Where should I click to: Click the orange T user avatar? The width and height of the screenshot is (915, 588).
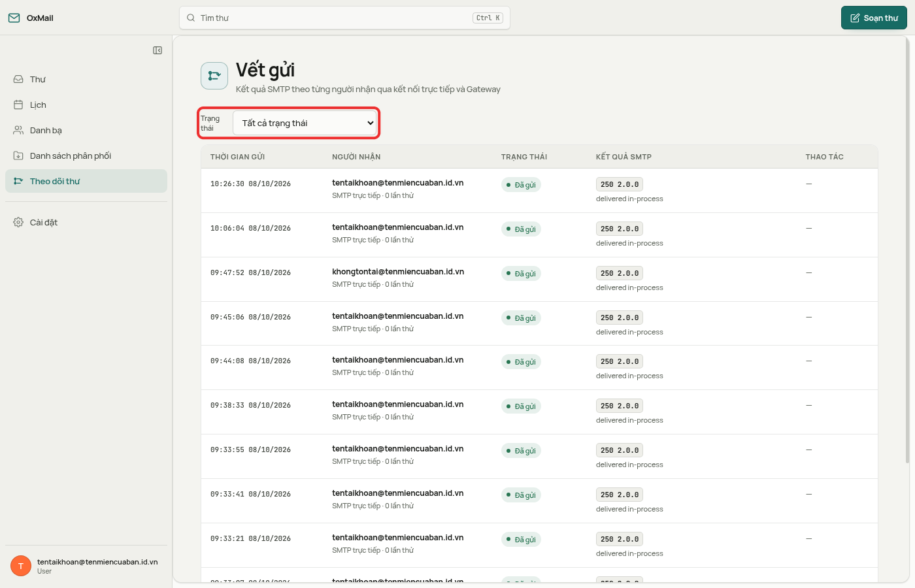click(21, 566)
